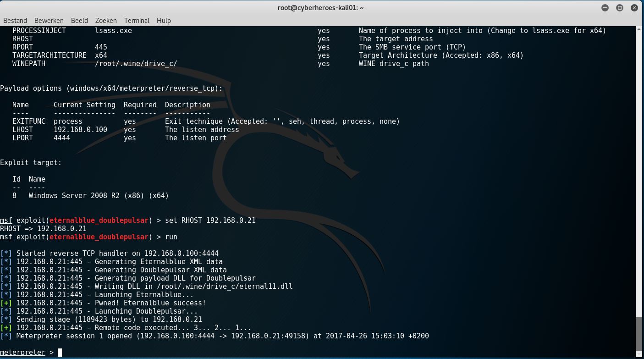Image resolution: width=644 pixels, height=359 pixels.
Task: Open the Hulp menu
Action: pos(164,21)
